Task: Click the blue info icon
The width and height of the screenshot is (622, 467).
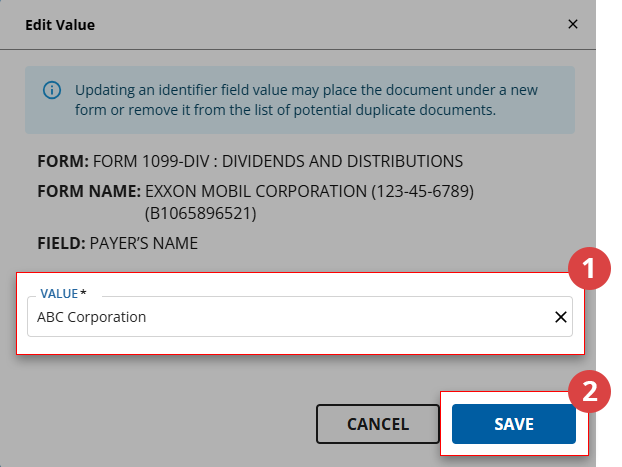Action: [52, 91]
